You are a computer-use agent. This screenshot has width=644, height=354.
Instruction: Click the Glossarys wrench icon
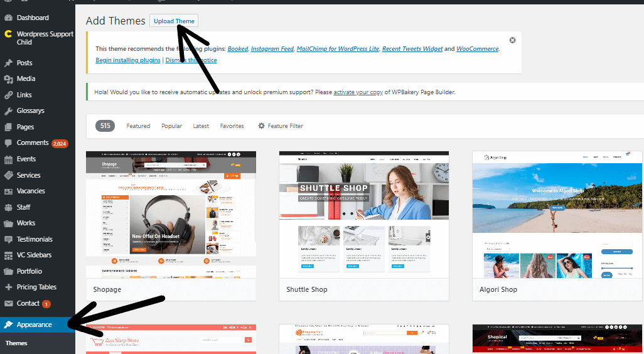8,111
